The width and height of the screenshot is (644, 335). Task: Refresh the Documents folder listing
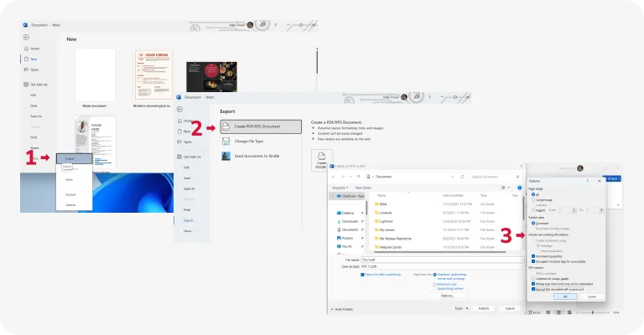(x=462, y=177)
